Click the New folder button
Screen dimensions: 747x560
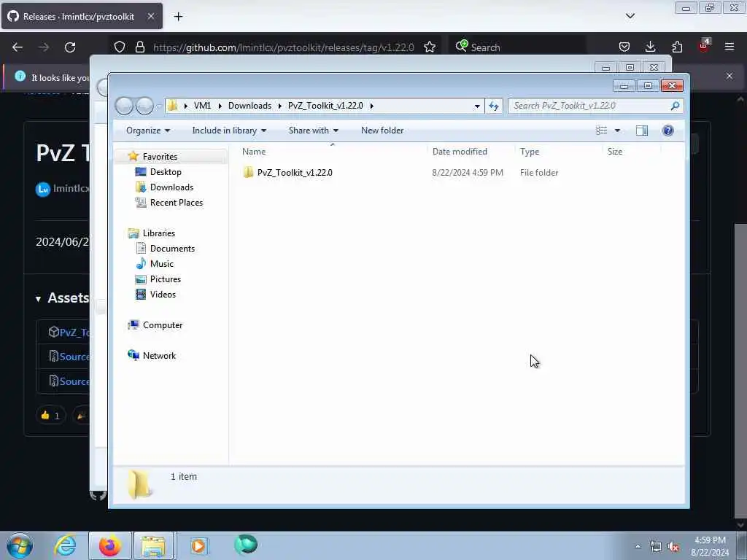pos(382,131)
